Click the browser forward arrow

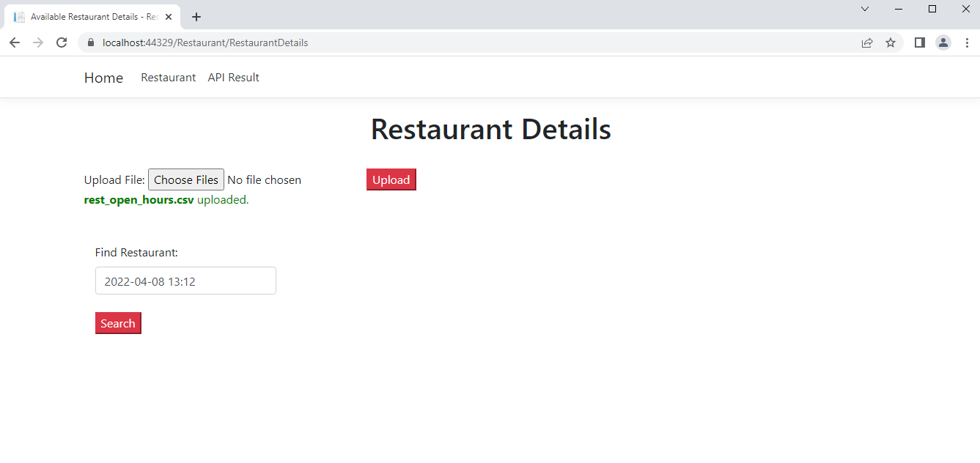[38, 42]
